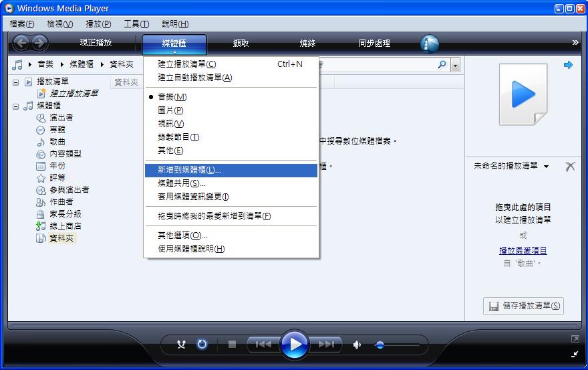
Task: Choose 建立自動播放清單(A) from the menu
Action: coord(231,78)
